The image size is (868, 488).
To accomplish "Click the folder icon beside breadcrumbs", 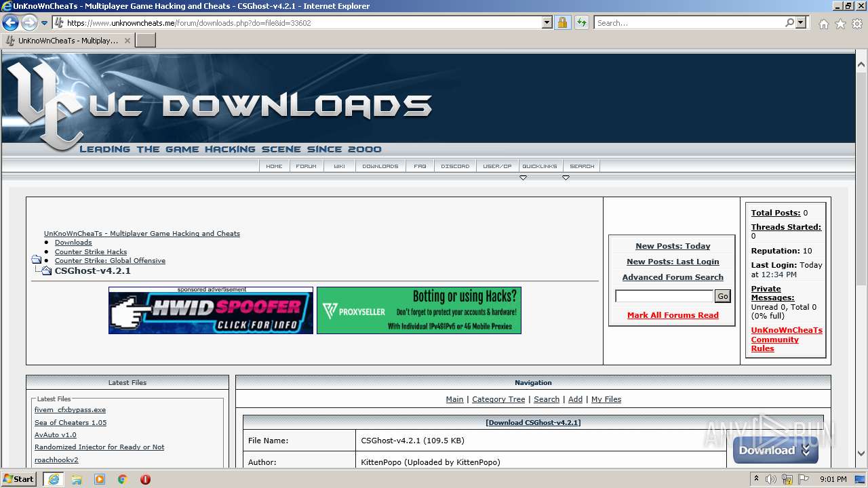I will click(37, 260).
